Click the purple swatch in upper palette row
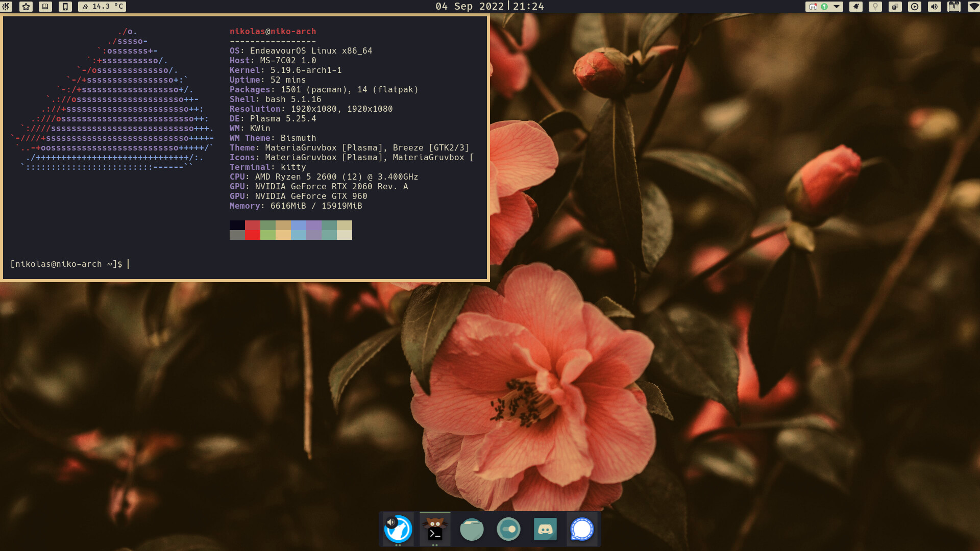The image size is (980, 551). pos(314,225)
